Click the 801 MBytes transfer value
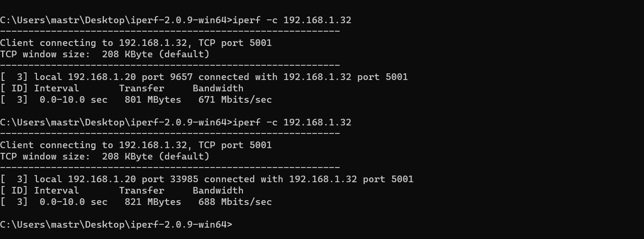Screen dimensions: 644x239 (153, 99)
